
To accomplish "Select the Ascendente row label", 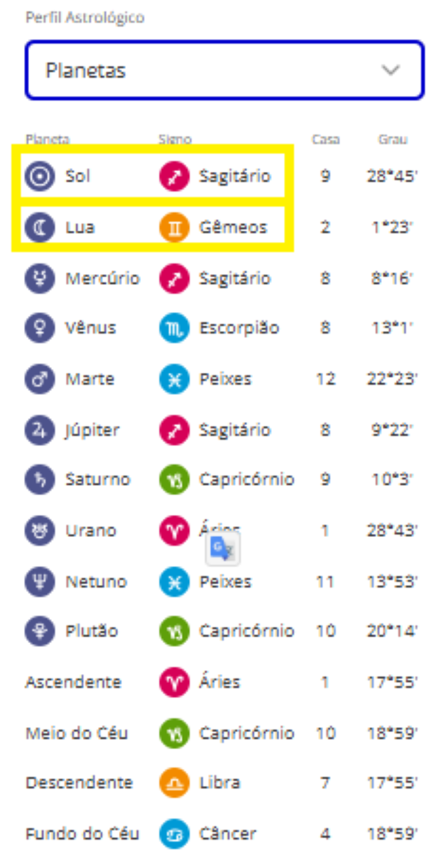I will tap(73, 682).
